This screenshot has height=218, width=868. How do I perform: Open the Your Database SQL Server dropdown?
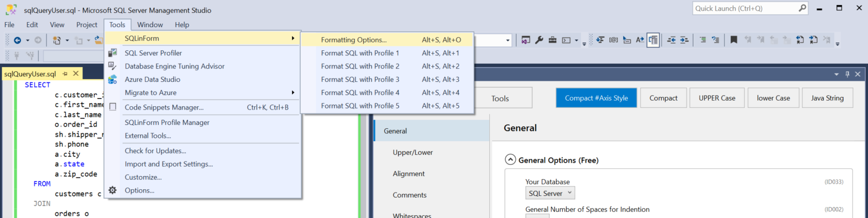tap(550, 193)
